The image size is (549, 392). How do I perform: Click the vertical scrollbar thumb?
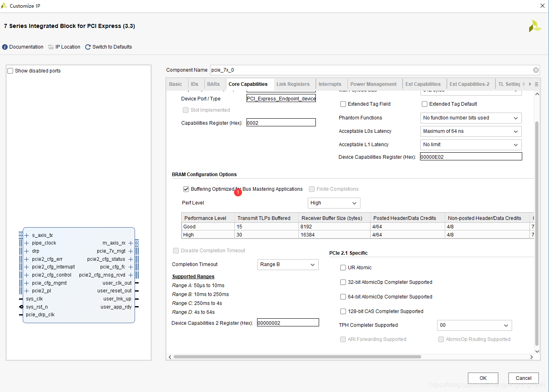(x=537, y=233)
